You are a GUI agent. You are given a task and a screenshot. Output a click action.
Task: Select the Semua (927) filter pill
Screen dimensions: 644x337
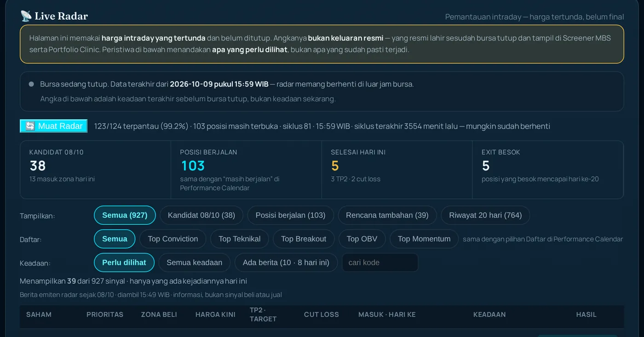pyautogui.click(x=125, y=215)
